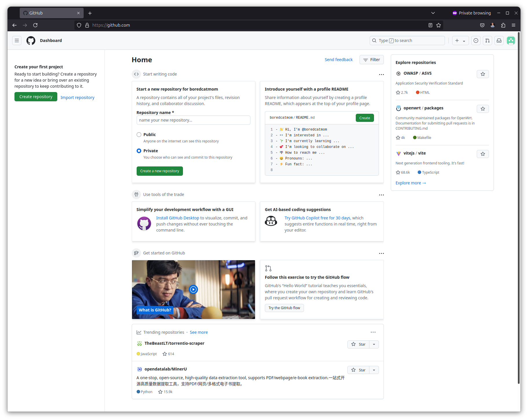Open Get started on GitHub options menu

[x=382, y=253]
